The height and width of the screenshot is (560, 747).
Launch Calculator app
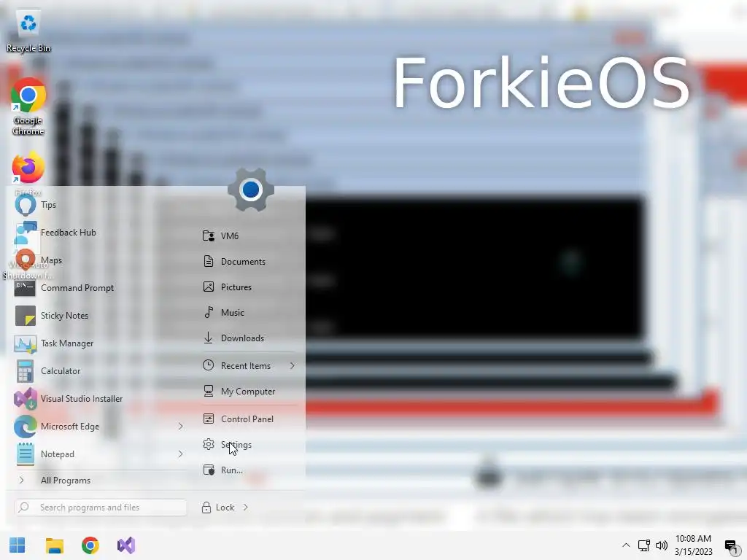point(98,371)
